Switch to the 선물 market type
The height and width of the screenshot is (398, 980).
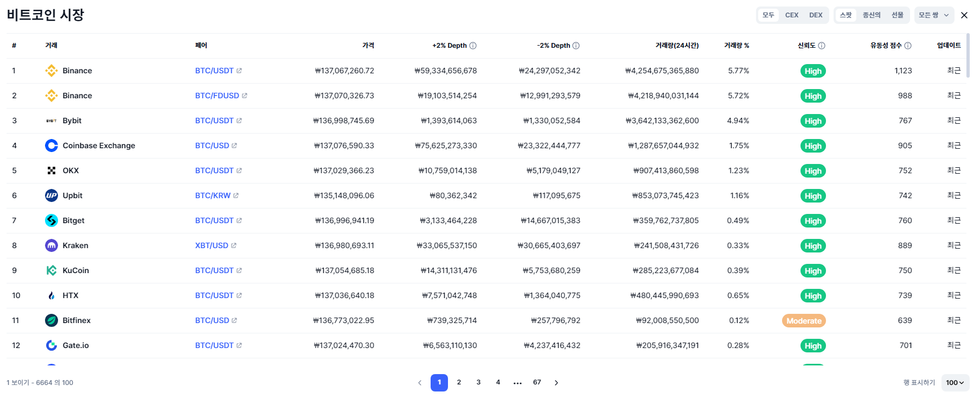tap(898, 15)
